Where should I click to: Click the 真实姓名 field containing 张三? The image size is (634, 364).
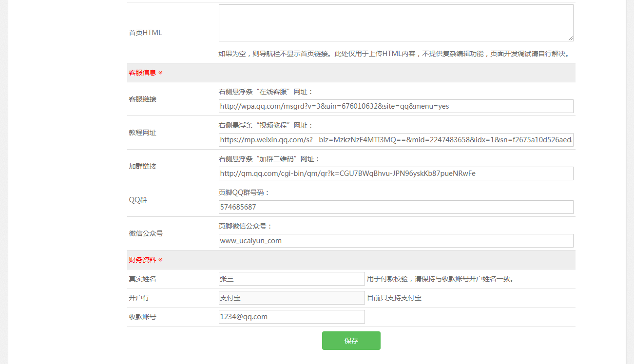(291, 279)
